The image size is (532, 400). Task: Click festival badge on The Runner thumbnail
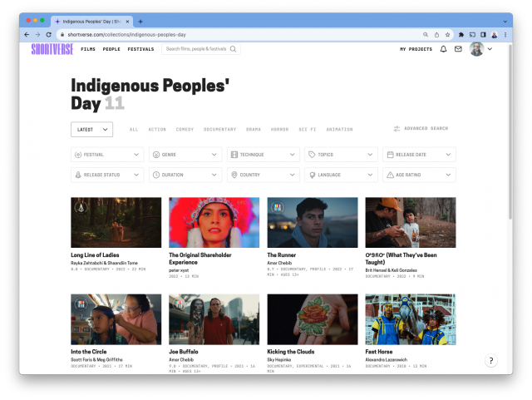pyautogui.click(x=278, y=207)
